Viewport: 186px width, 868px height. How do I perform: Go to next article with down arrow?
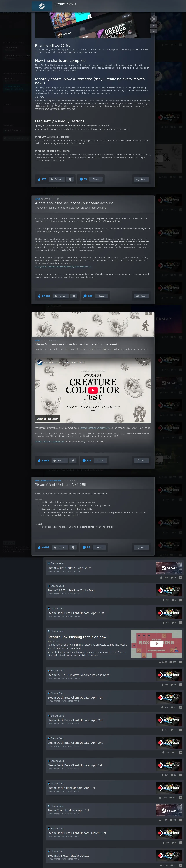154,31
